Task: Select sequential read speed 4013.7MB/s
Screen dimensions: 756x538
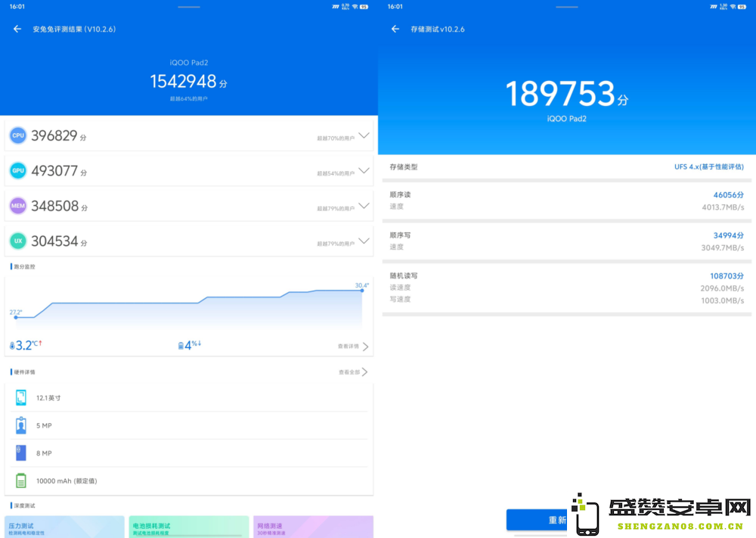Action: (x=723, y=207)
